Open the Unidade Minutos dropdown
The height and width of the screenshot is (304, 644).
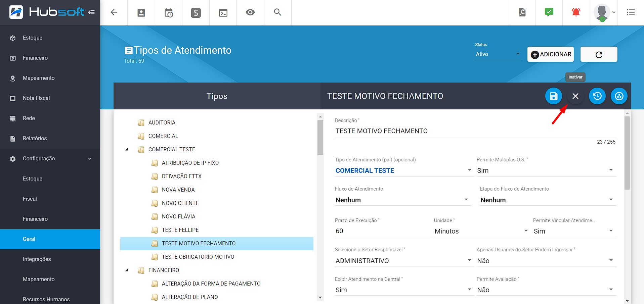(482, 231)
